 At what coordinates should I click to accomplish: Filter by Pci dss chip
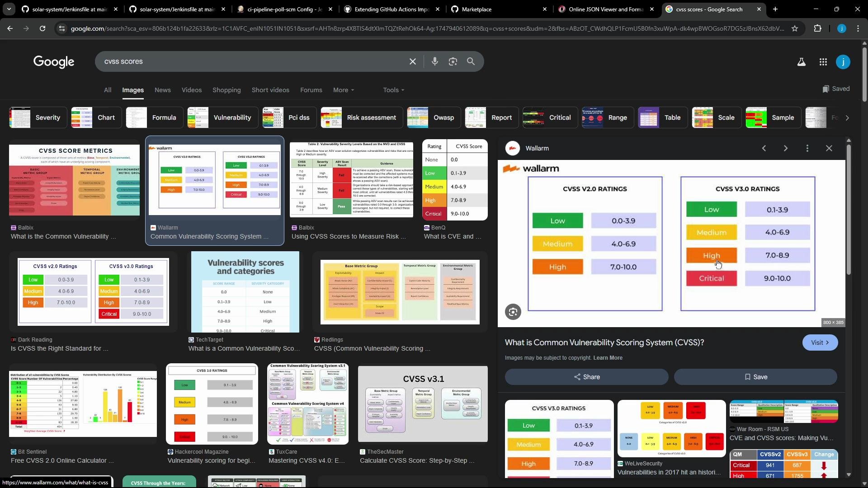(x=289, y=117)
